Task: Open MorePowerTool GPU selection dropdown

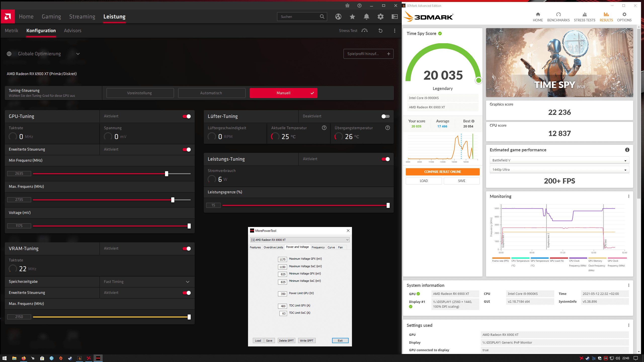Action: (300, 240)
